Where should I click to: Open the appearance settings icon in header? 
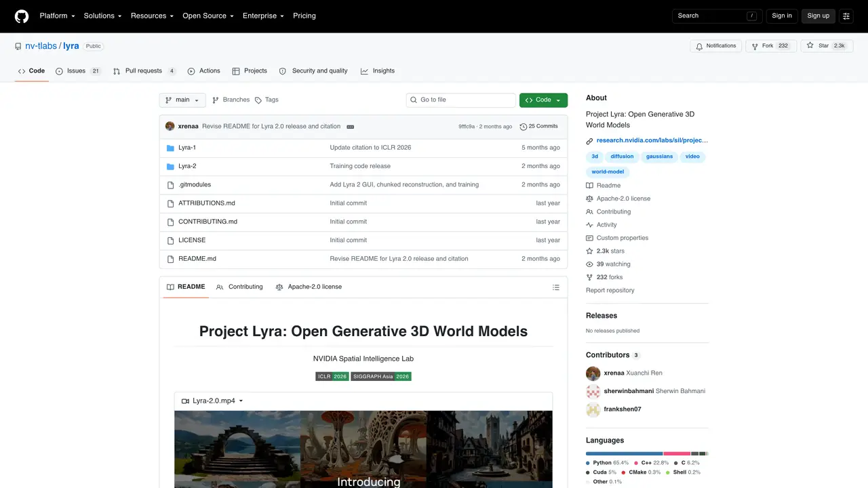pos(846,16)
